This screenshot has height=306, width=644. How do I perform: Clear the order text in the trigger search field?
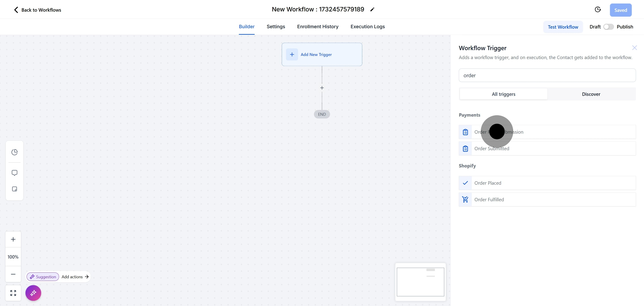[547, 75]
